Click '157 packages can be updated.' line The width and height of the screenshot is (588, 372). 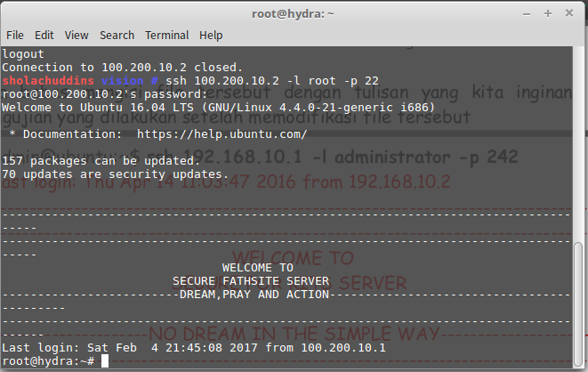click(x=101, y=161)
